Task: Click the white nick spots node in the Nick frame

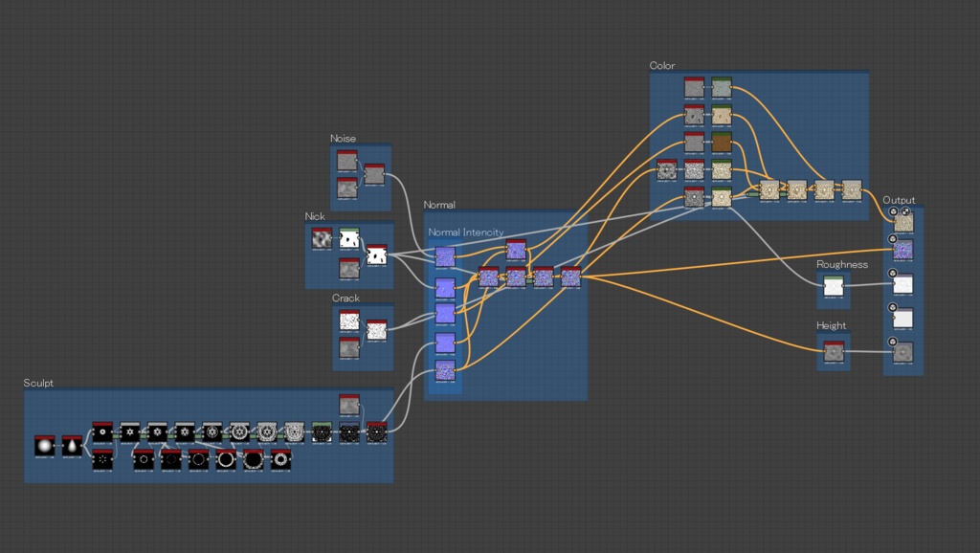Action: tap(348, 239)
